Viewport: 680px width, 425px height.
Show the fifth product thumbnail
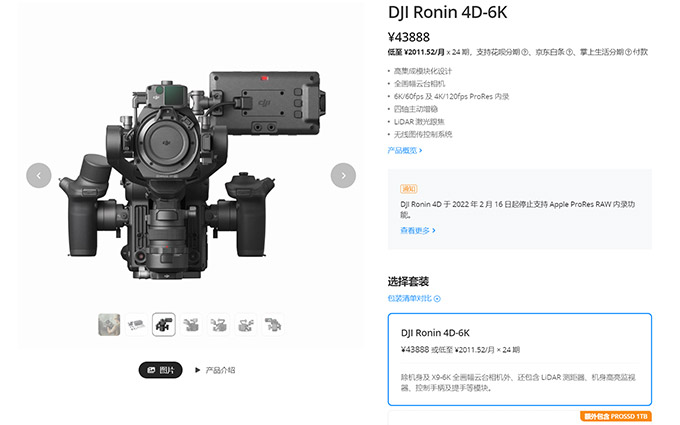pos(218,324)
